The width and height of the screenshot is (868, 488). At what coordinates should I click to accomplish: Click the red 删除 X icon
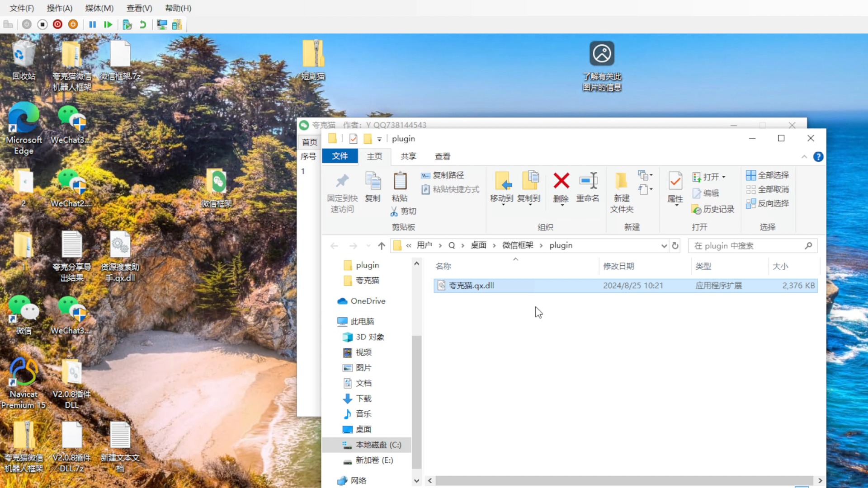561,181
